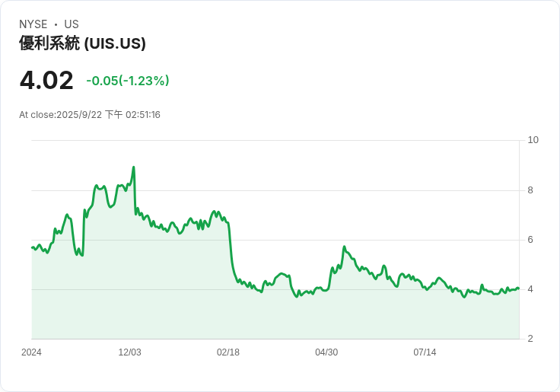This screenshot has width=560, height=392.
Task: Click the y-axis value 2
Action: (530, 339)
